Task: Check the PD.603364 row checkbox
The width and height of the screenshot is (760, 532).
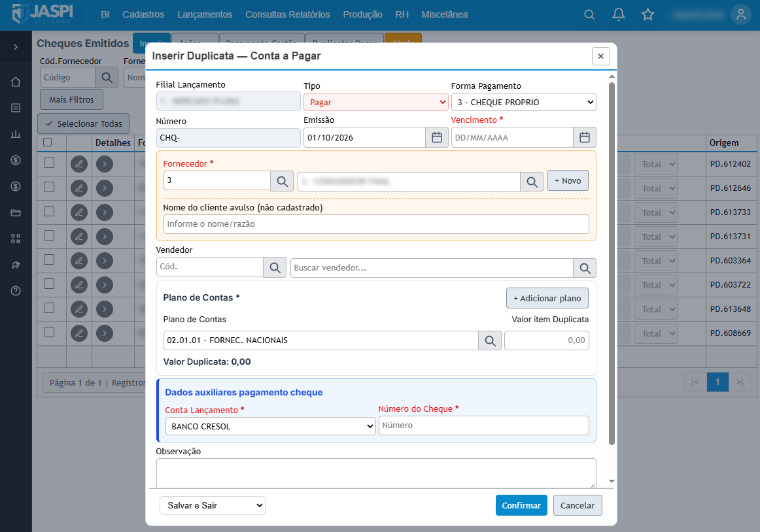Action: click(x=49, y=259)
